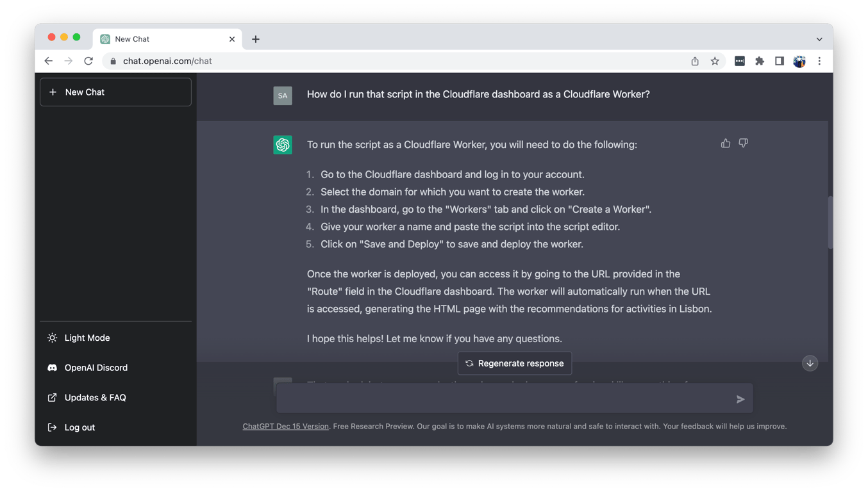Open a new browser tab with plus
This screenshot has height=492, width=868.
[256, 39]
